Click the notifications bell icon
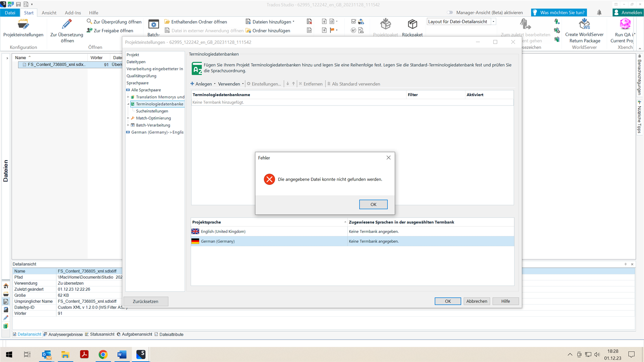Image resolution: width=644 pixels, height=362 pixels. coord(599,13)
